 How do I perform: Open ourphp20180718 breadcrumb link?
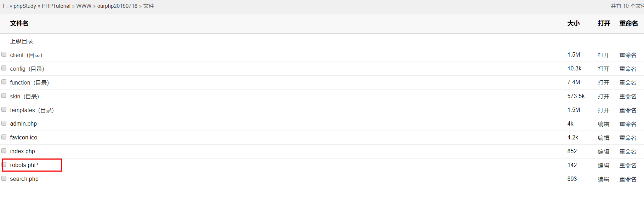pyautogui.click(x=117, y=6)
